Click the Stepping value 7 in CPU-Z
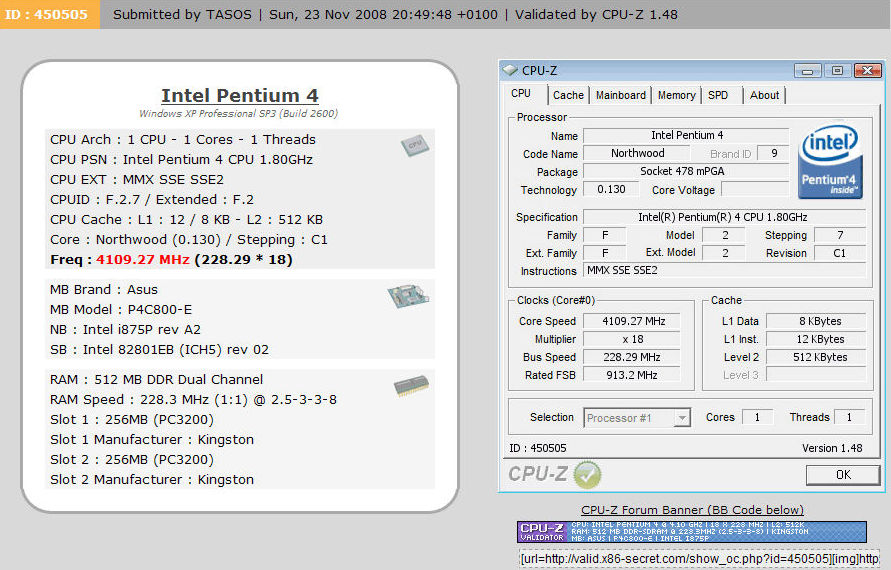This screenshot has height=570, width=891. 840,235
